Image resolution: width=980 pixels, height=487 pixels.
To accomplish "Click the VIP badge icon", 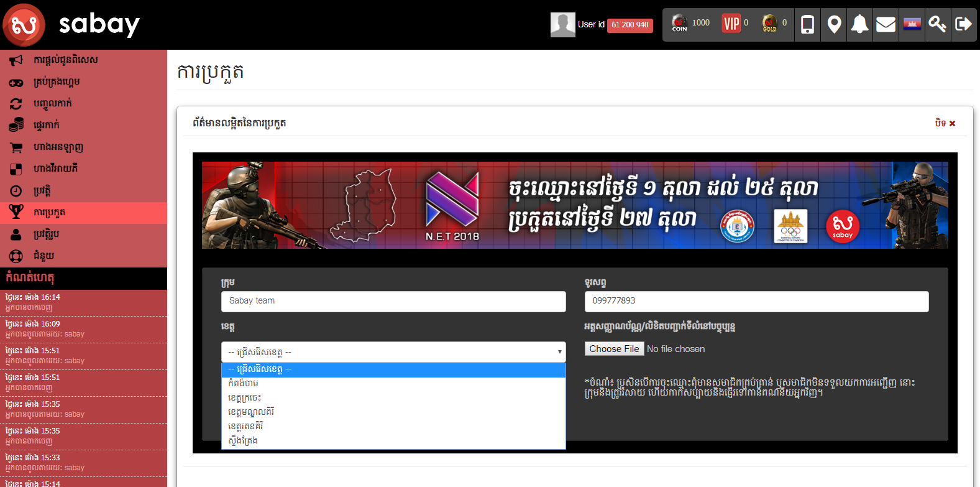I will (731, 24).
